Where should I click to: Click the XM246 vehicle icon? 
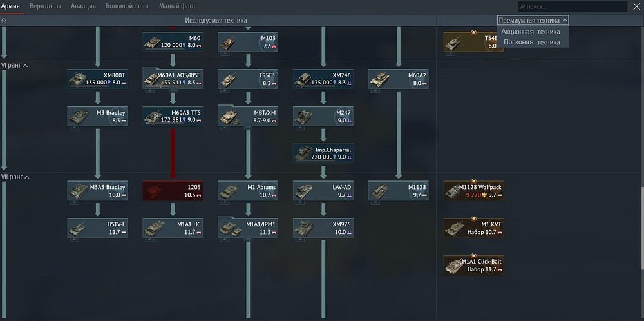pos(303,79)
